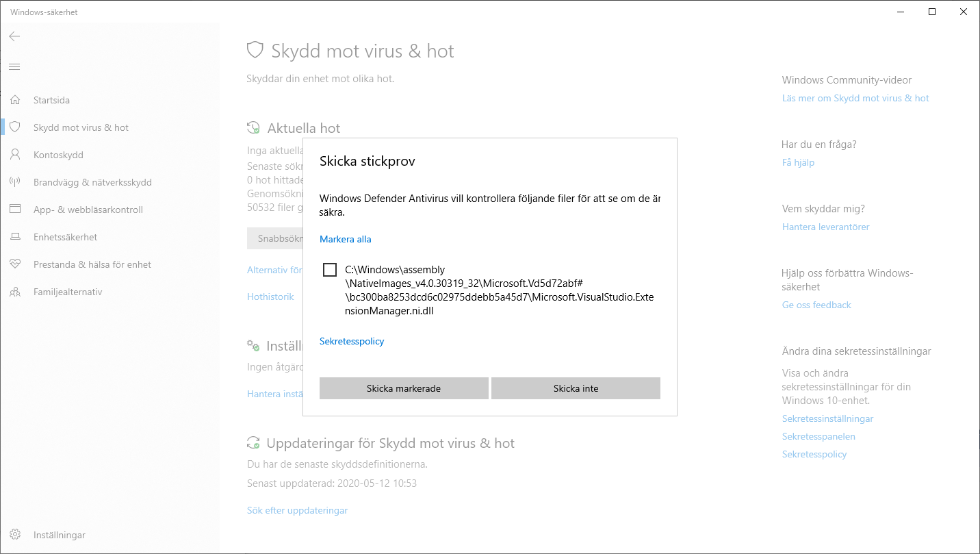Click Sök efter uppdateringar link

(297, 510)
